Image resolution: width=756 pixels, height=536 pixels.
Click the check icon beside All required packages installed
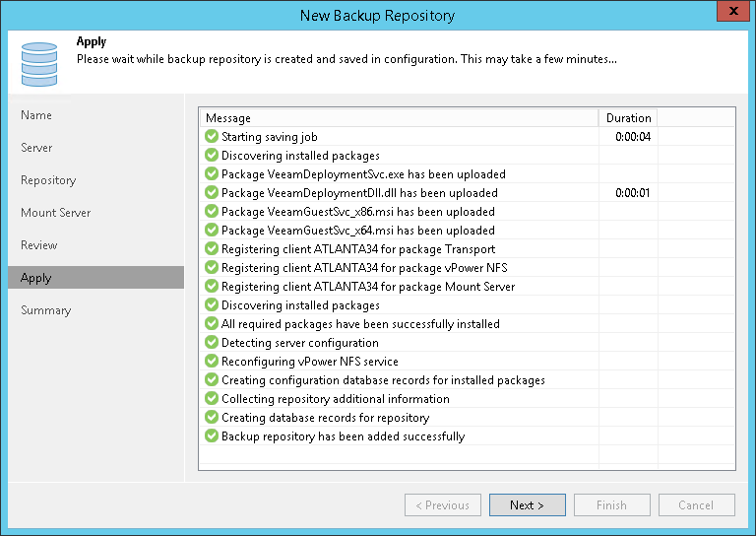(212, 323)
